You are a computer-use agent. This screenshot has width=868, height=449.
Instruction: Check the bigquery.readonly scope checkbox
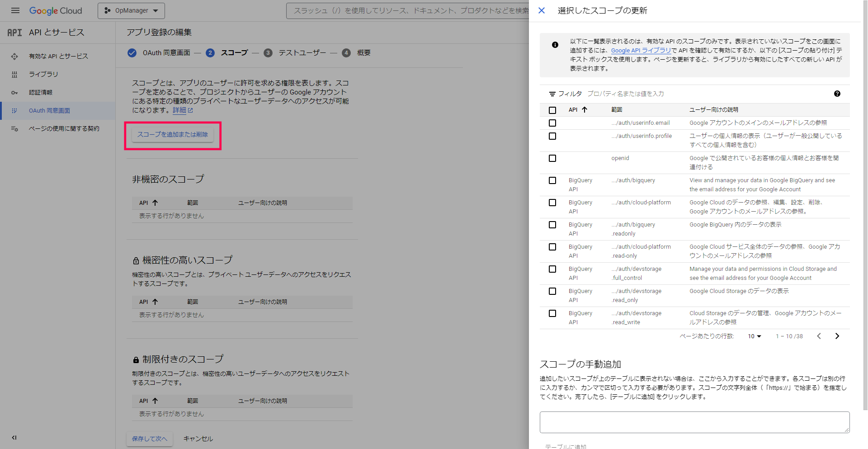click(552, 225)
